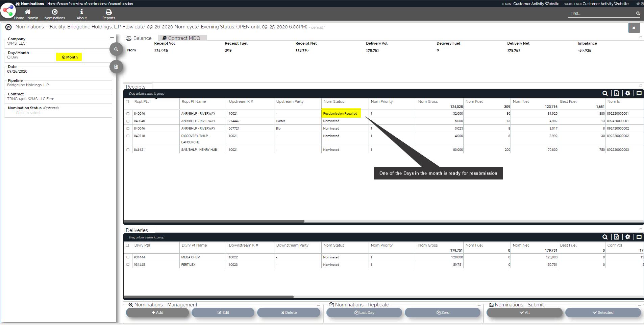644x325 pixels.
Task: Collapse the Nominations - Management panel
Action: point(318,305)
